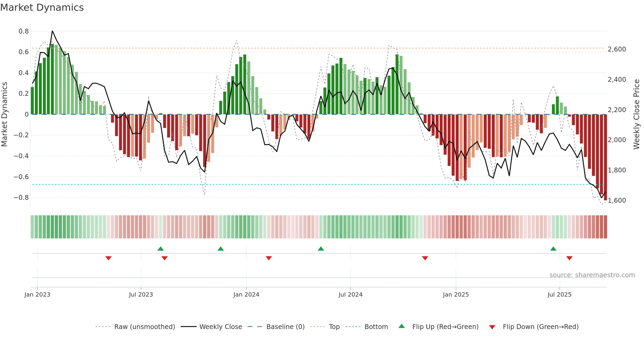644x362 pixels.
Task: Click the black Weekly Close line sample in legend
Action: point(188,327)
